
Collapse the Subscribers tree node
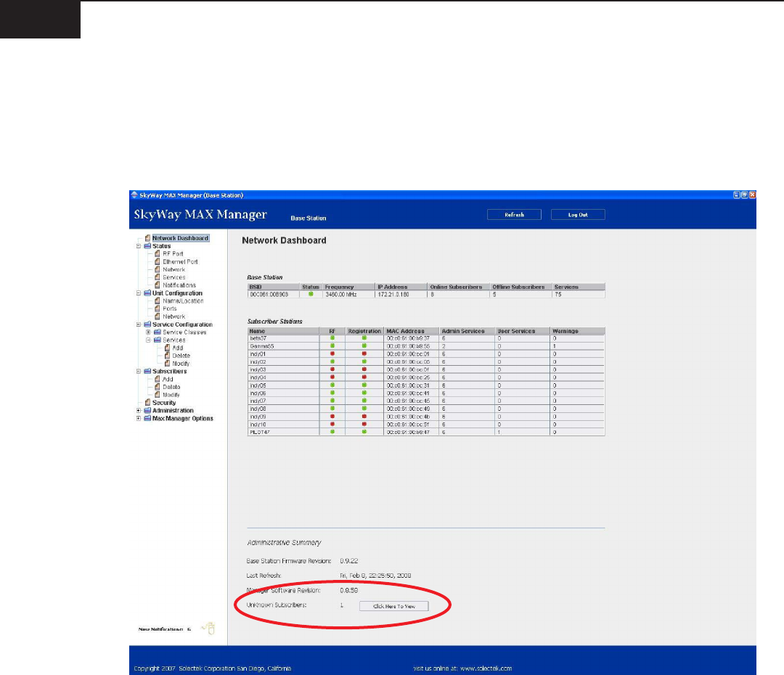[139, 371]
